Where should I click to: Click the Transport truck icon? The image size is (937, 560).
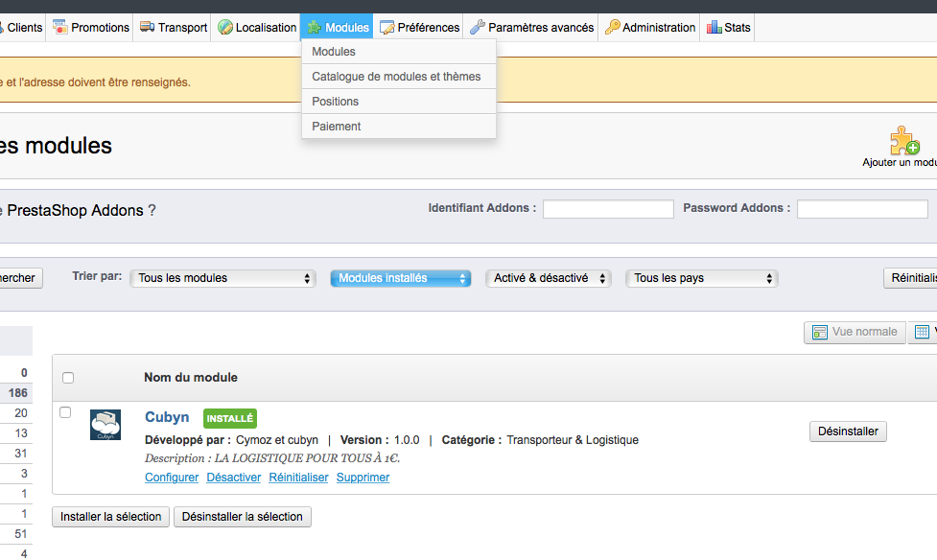point(147,27)
